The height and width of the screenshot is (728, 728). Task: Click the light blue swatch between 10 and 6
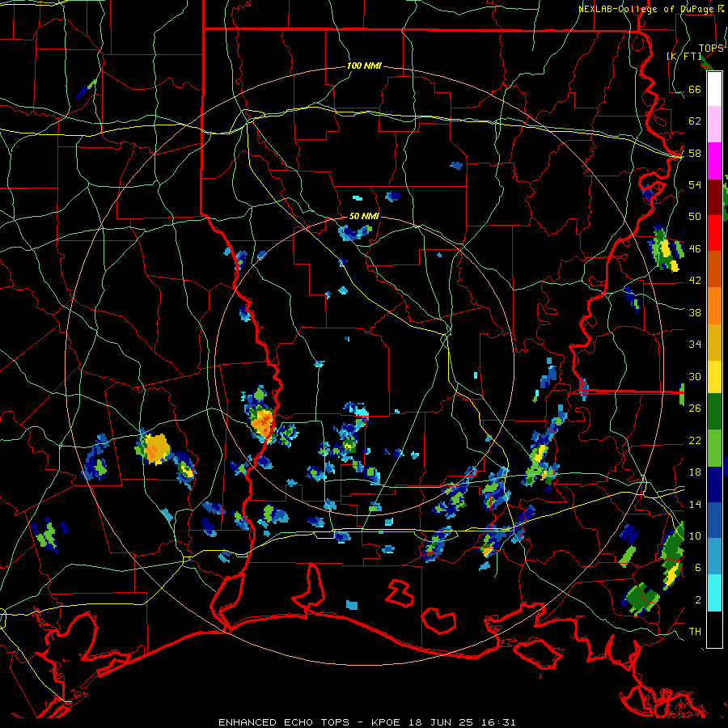coord(714,557)
